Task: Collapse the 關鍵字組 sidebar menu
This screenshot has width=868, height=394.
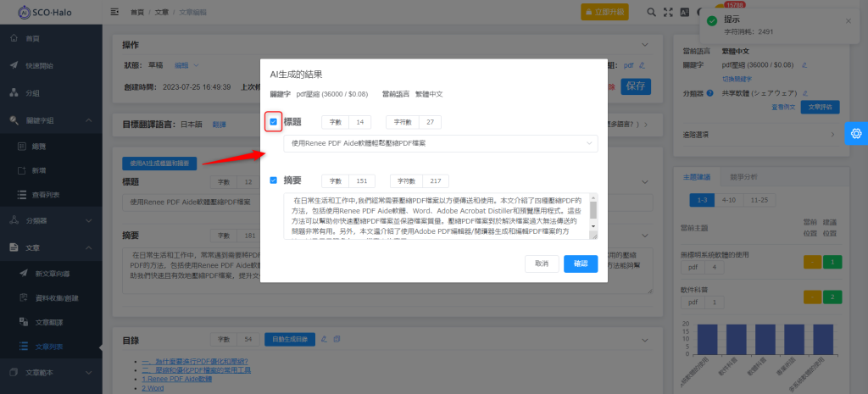Action: pyautogui.click(x=88, y=119)
